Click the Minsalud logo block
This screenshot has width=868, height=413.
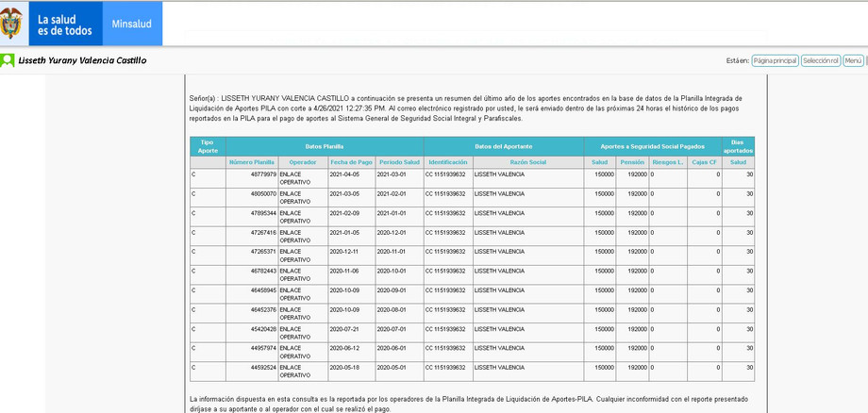tap(130, 25)
